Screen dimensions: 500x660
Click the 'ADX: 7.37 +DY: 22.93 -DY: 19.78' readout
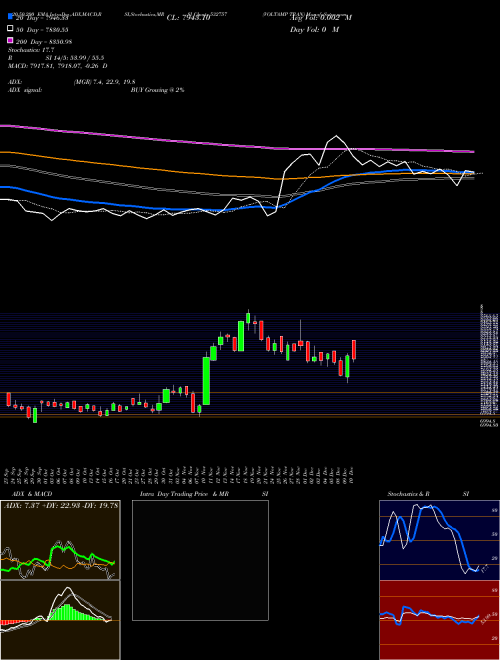pos(61,505)
